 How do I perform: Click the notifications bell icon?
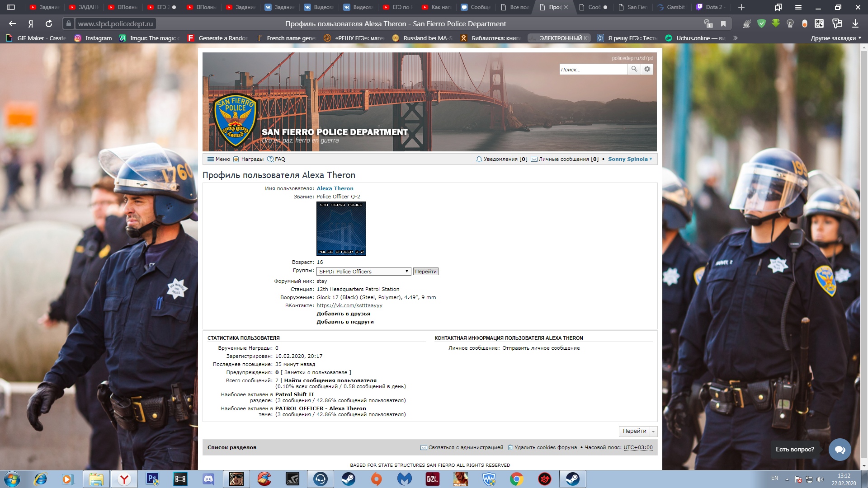(x=479, y=159)
